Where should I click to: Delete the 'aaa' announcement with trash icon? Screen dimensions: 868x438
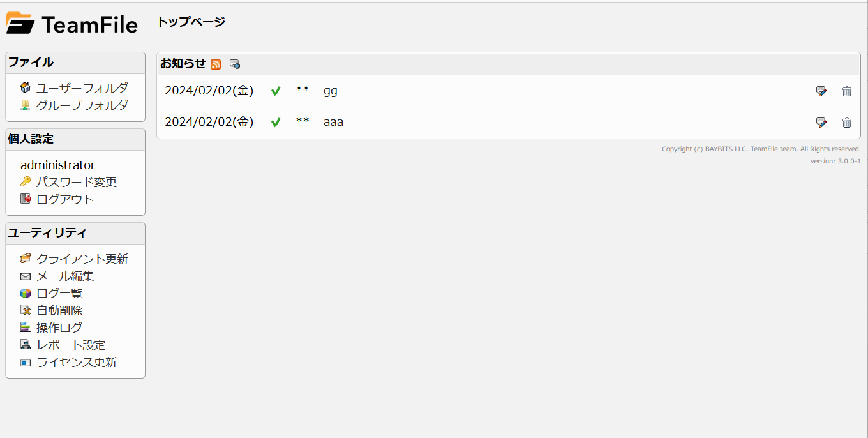pos(847,123)
